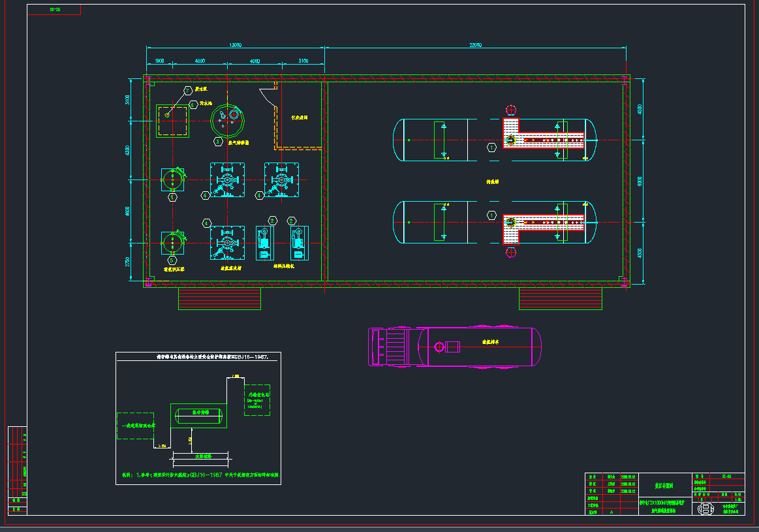Select the yellow label inside tanker truck

tap(490, 341)
